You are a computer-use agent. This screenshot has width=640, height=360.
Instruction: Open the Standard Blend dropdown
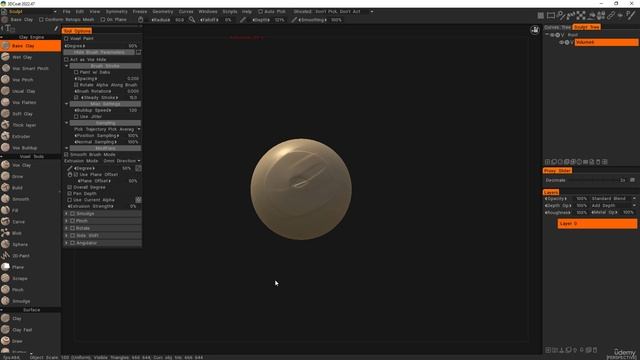(613, 198)
